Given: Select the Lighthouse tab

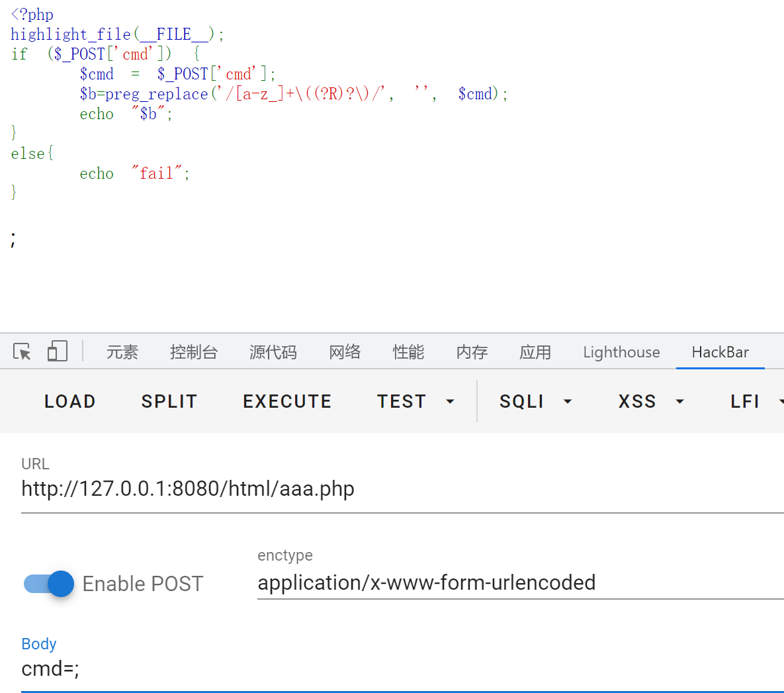Looking at the screenshot, I should (621, 352).
